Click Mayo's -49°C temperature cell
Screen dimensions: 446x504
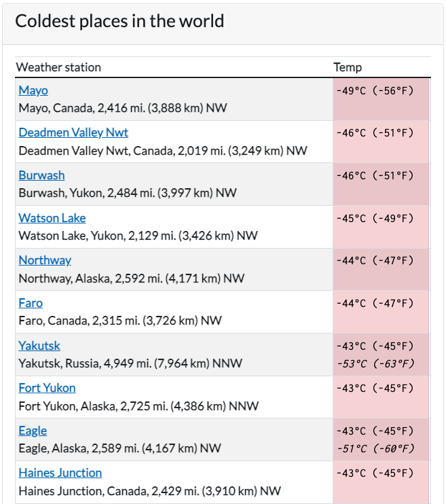point(381,99)
